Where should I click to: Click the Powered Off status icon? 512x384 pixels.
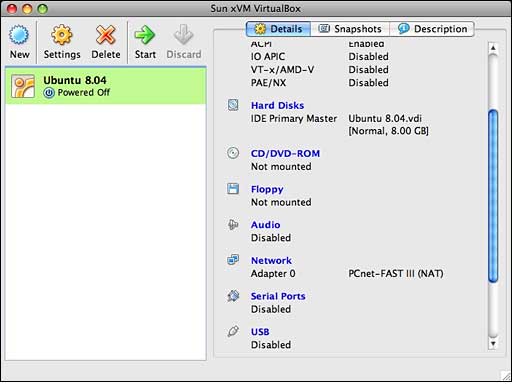[49, 93]
